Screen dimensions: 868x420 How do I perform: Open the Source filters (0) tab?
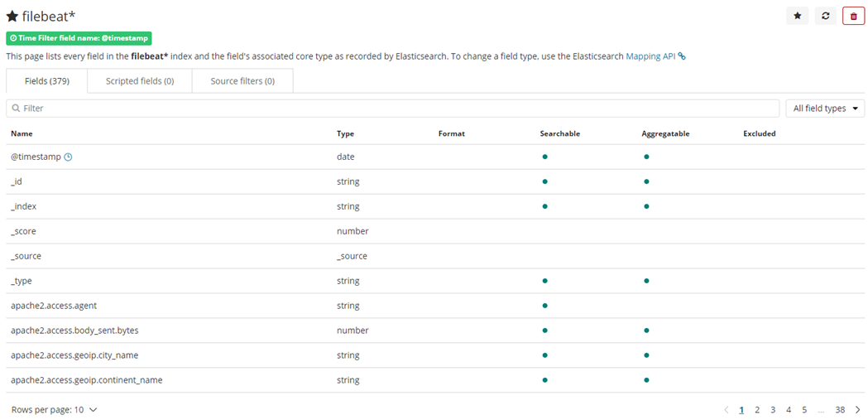click(242, 81)
